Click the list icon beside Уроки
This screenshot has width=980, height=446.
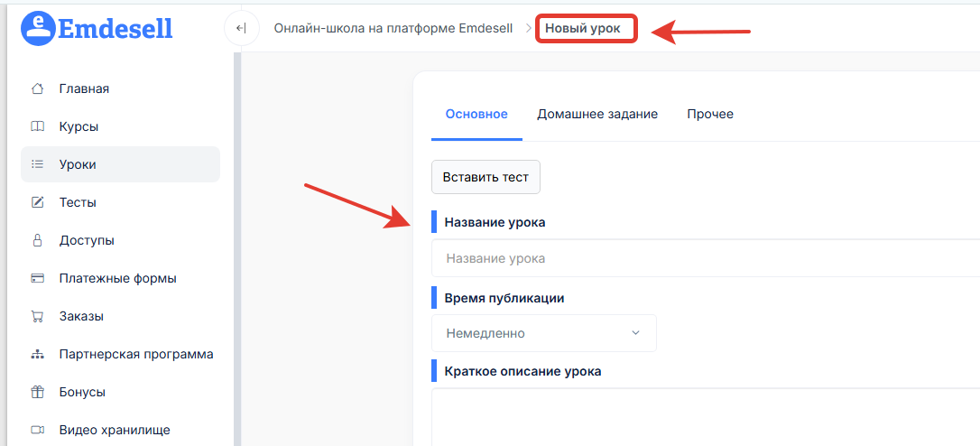tap(38, 164)
